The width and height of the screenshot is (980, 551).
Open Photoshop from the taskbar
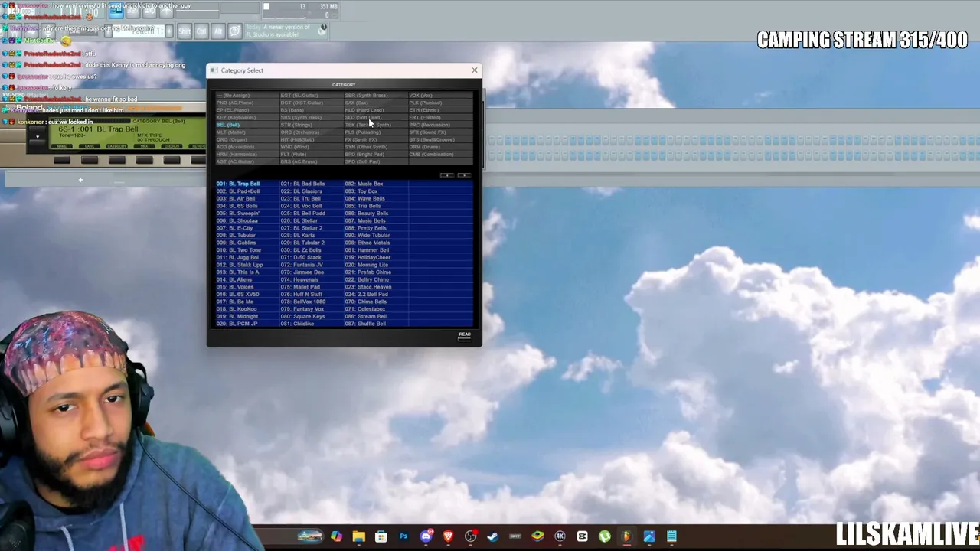pyautogui.click(x=403, y=536)
